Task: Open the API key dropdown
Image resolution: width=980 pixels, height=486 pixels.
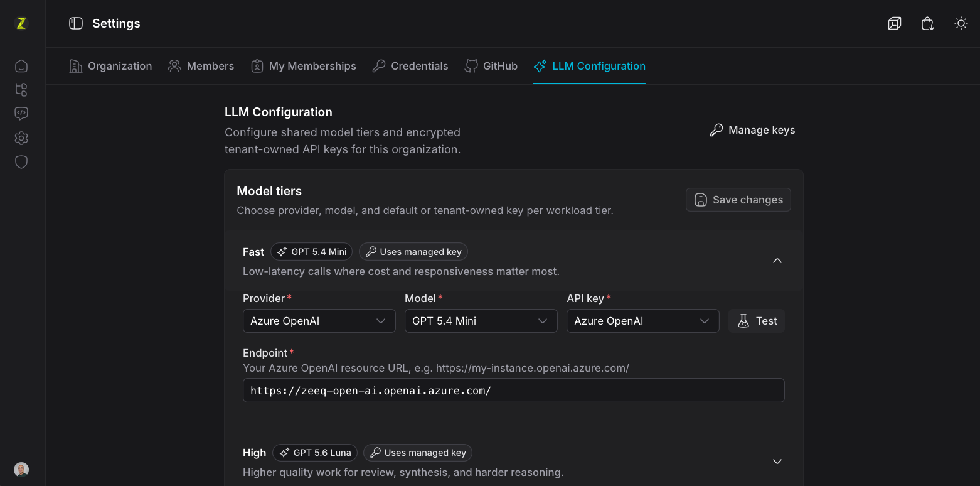Action: click(x=643, y=321)
